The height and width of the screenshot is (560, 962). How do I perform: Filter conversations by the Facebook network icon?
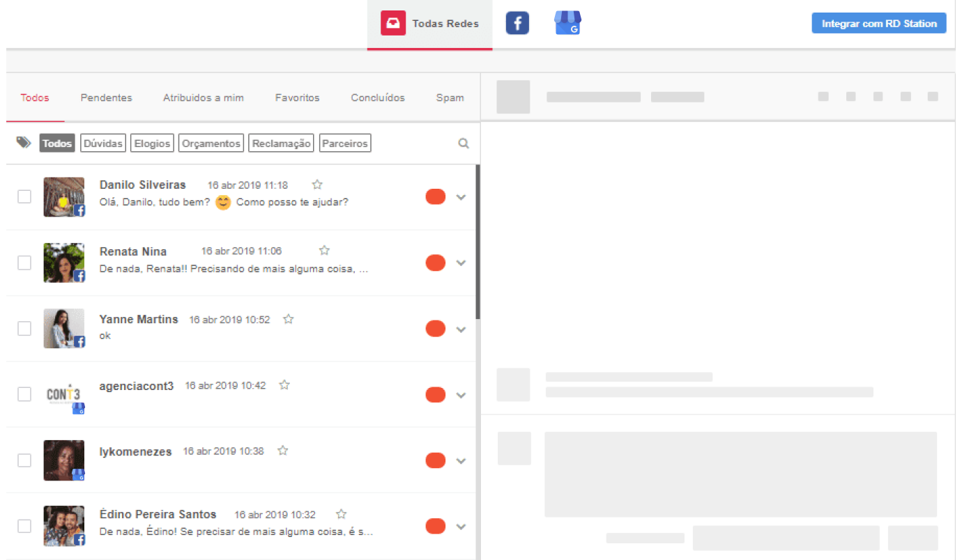click(517, 22)
